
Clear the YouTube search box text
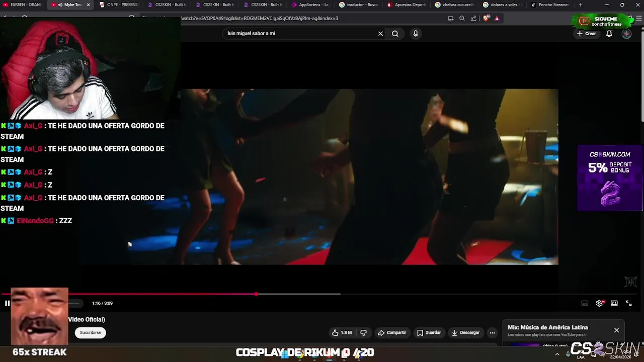point(380,34)
